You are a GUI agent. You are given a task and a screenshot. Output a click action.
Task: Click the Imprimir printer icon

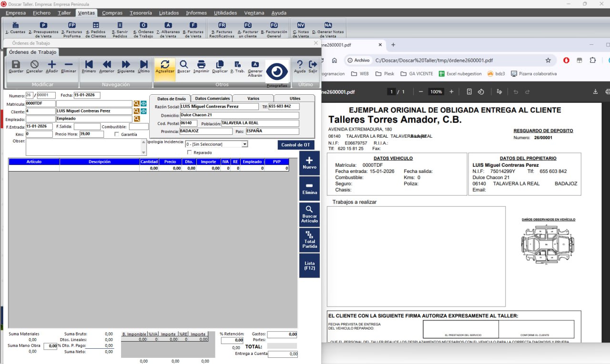click(201, 66)
